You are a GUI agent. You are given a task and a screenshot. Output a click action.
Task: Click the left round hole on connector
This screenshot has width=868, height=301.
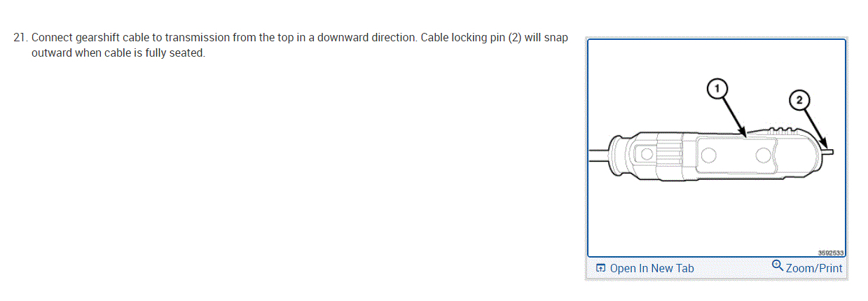(x=708, y=154)
